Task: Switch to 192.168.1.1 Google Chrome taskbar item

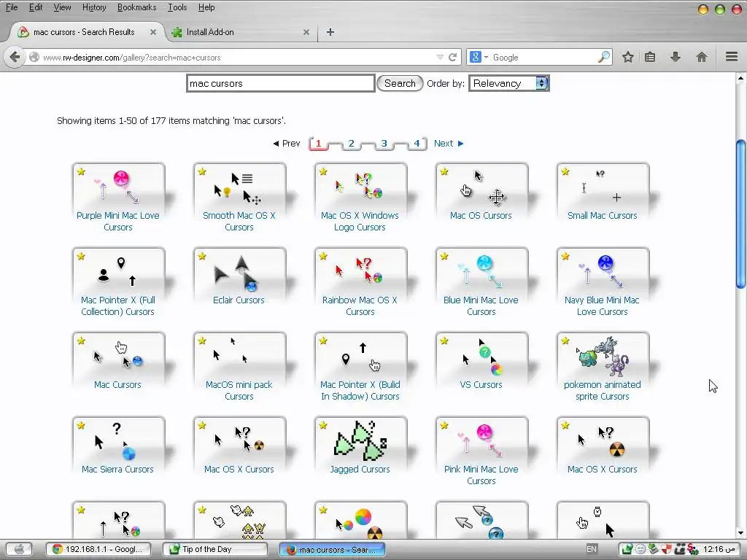Action: (x=98, y=549)
